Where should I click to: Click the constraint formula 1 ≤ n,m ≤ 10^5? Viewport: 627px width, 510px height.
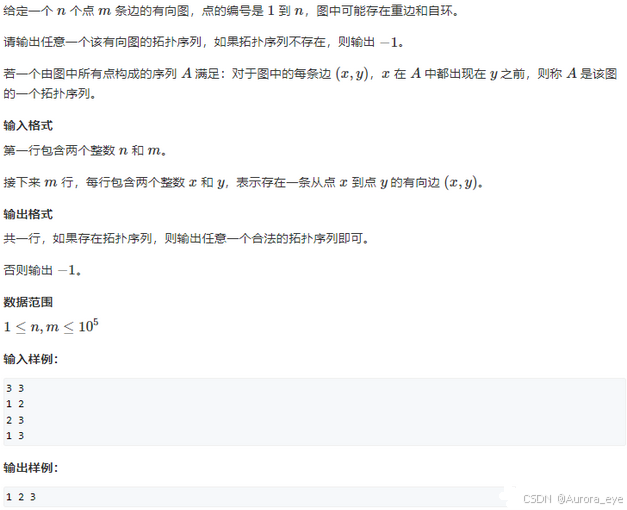(51, 326)
